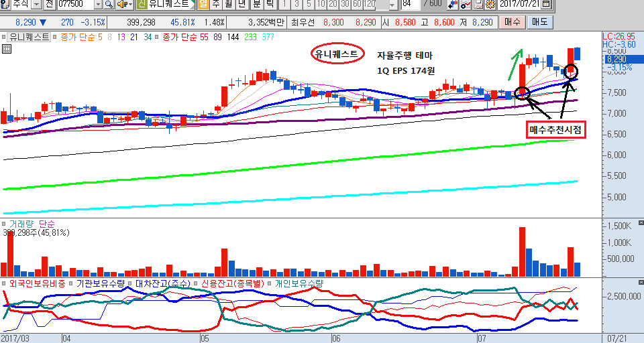Image resolution: width=644 pixels, height=343 pixels.
Task: Click the MA 34 legend label
Action: (x=148, y=37)
